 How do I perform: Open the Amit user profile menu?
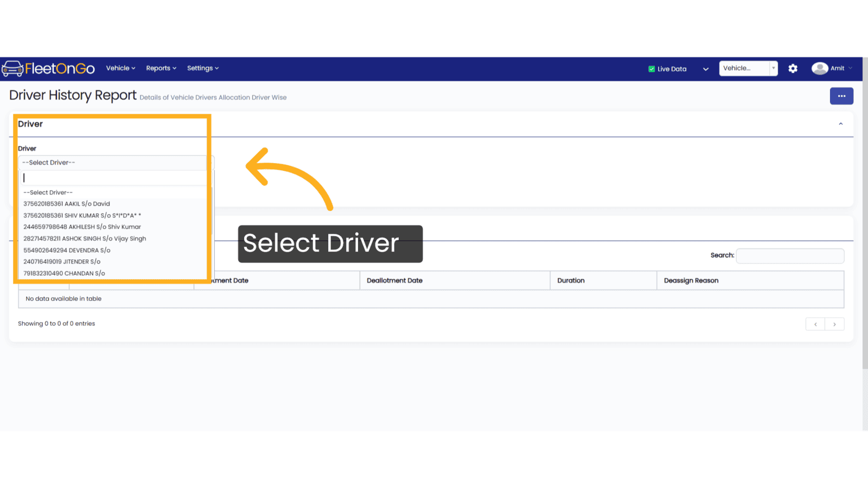(x=832, y=68)
